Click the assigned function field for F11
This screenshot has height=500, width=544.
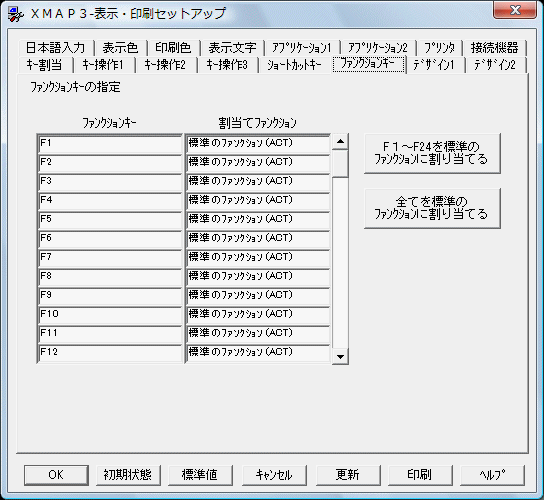click(x=258, y=334)
